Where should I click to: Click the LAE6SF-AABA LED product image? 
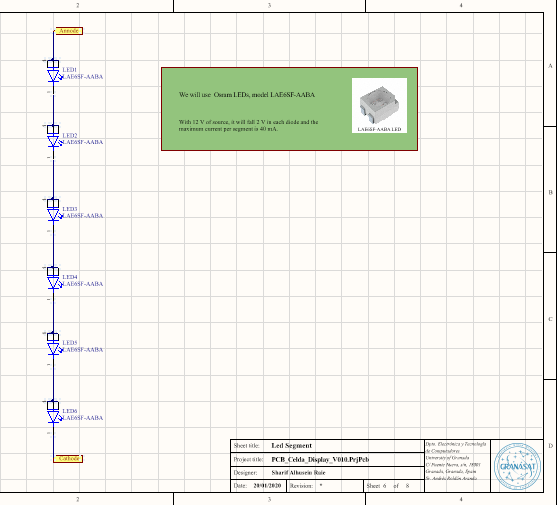(x=379, y=105)
